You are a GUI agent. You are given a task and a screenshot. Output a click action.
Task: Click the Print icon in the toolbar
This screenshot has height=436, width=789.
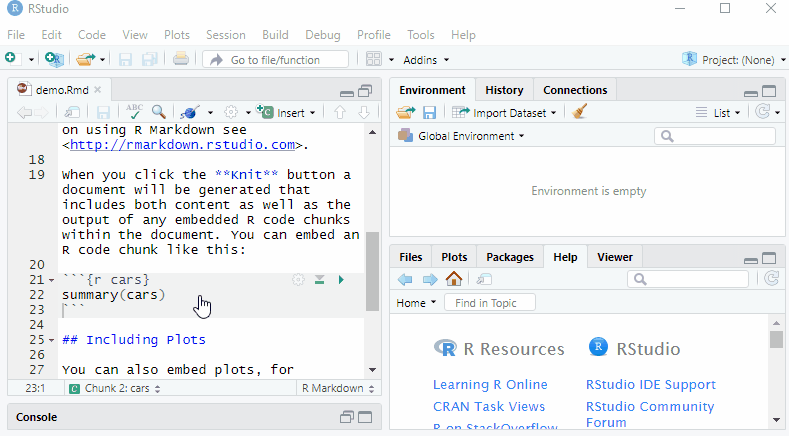181,59
